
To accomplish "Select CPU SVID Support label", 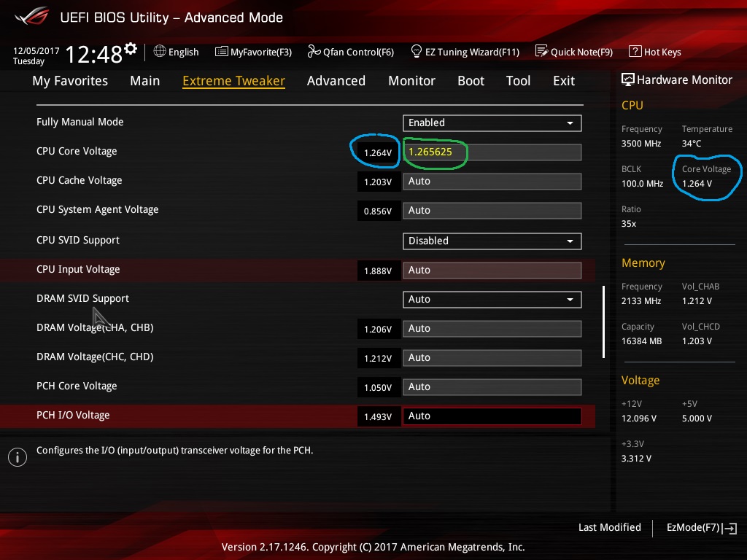I will [x=77, y=240].
